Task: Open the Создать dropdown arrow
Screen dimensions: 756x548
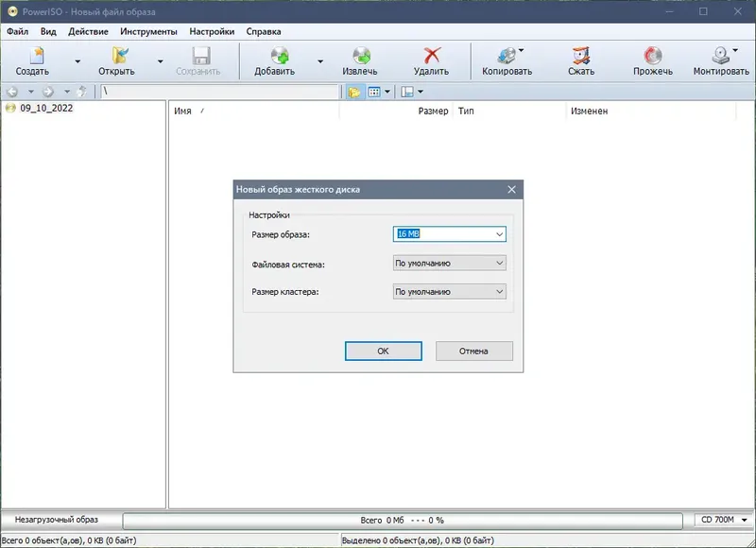Action: pyautogui.click(x=77, y=61)
